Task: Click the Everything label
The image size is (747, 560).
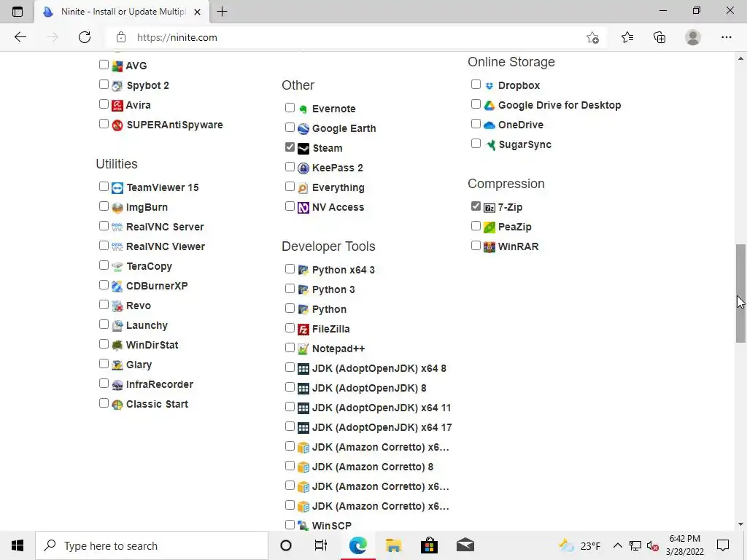Action: coord(338,188)
